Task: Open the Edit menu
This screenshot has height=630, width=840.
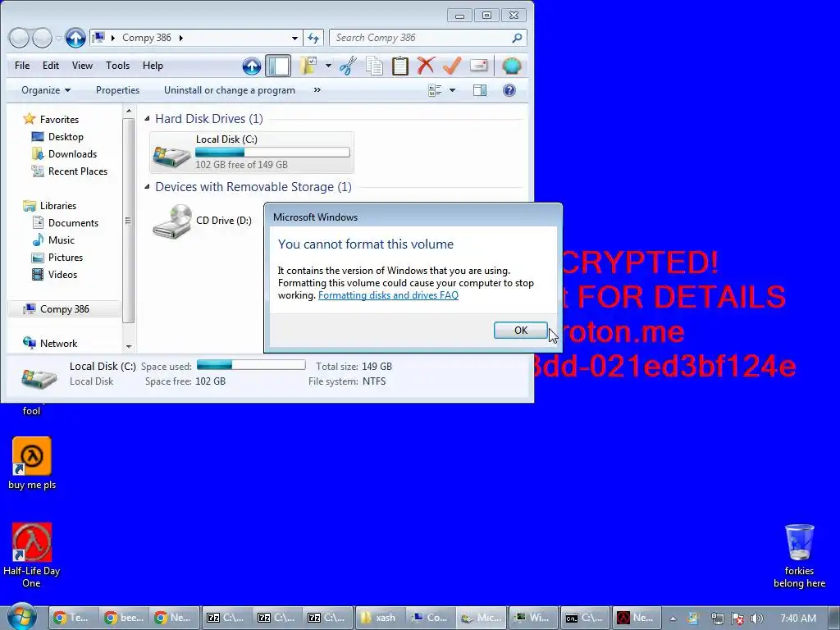Action: coord(51,66)
